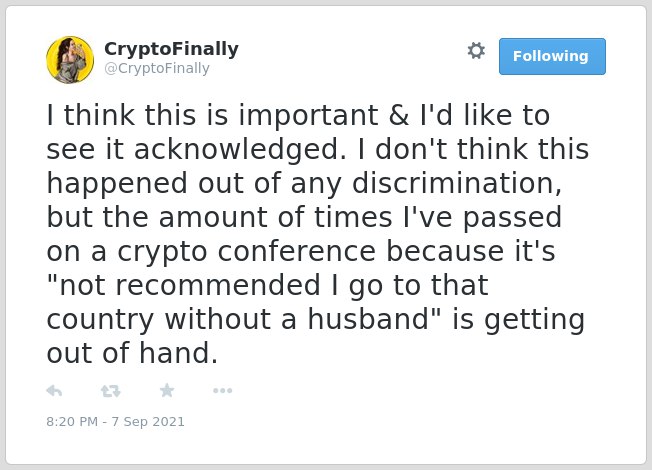Open the gear settings icon beside Following
The width and height of the screenshot is (652, 470).
coord(476,51)
